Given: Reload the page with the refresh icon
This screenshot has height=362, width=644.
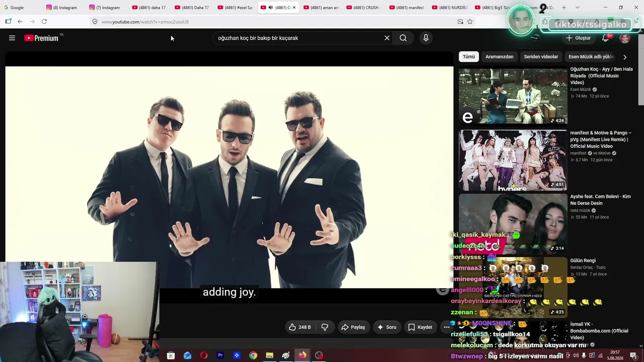Looking at the screenshot, I should click(44, 22).
